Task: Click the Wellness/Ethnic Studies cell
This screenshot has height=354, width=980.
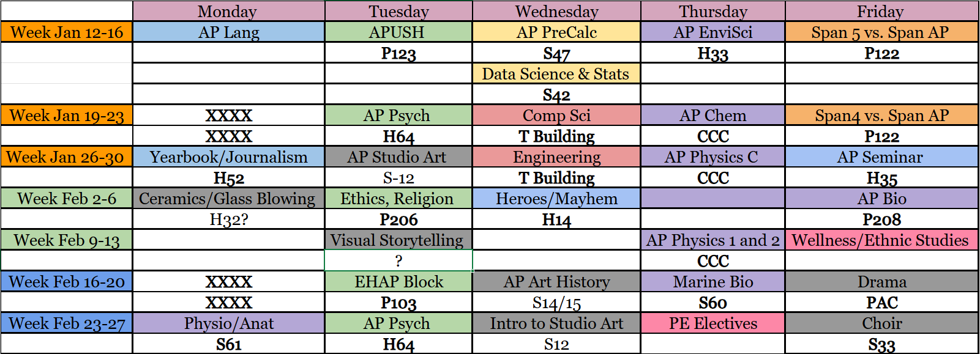Action: tap(881, 240)
